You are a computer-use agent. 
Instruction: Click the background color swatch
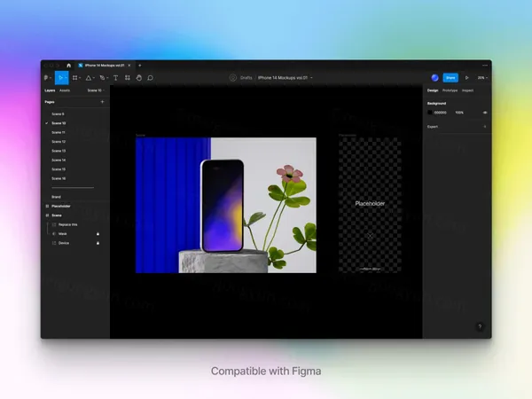click(x=431, y=113)
